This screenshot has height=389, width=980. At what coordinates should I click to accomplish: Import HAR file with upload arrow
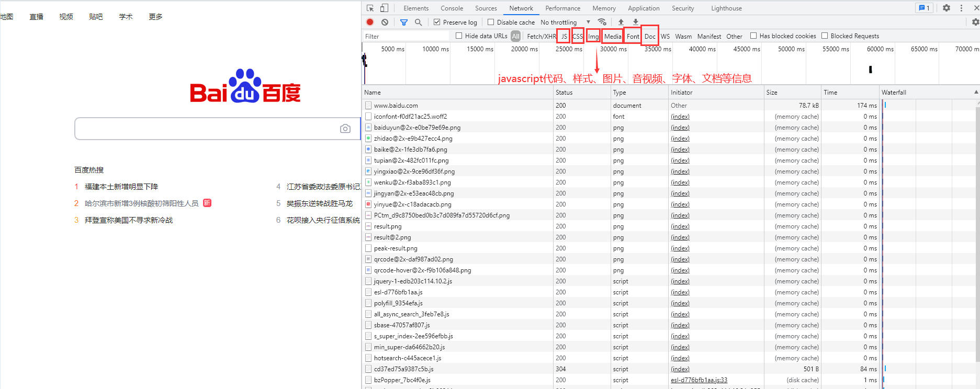621,22
